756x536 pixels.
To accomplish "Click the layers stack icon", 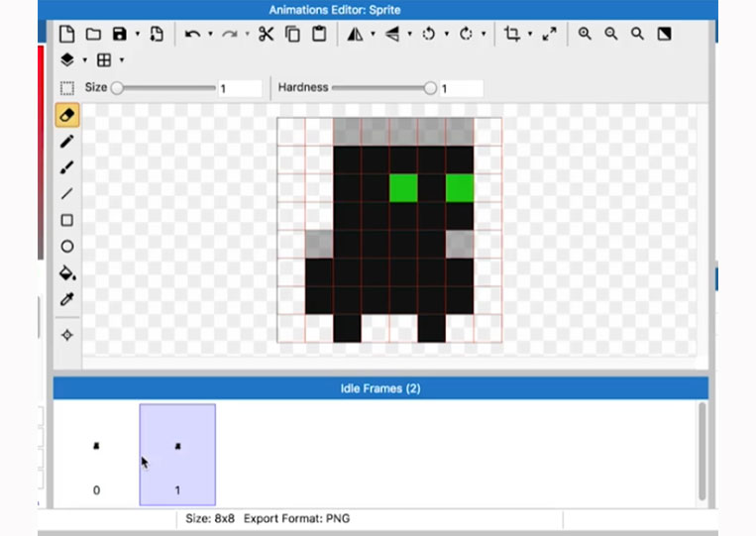I will click(67, 60).
